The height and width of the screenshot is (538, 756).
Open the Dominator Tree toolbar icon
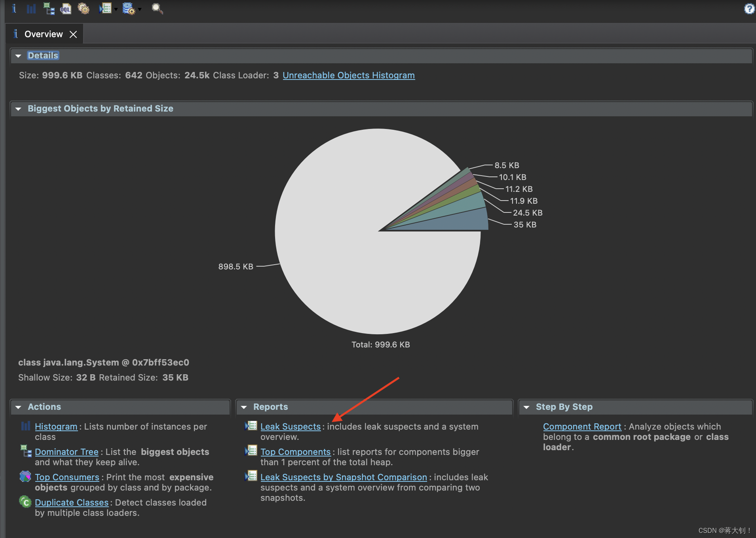click(x=49, y=9)
